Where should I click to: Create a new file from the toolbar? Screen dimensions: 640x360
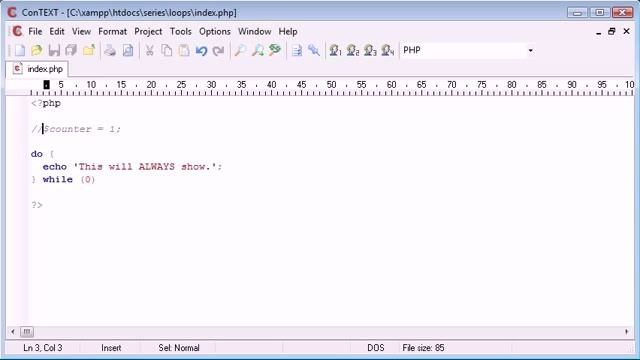click(20, 51)
